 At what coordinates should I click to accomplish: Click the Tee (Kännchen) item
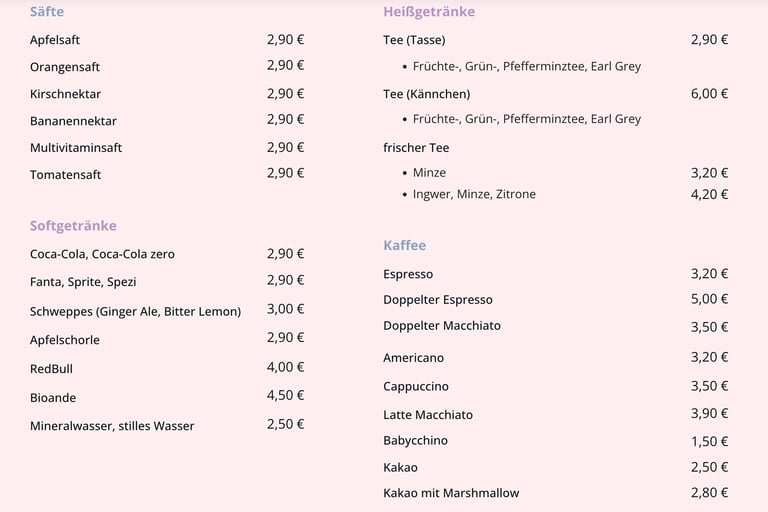click(x=426, y=94)
